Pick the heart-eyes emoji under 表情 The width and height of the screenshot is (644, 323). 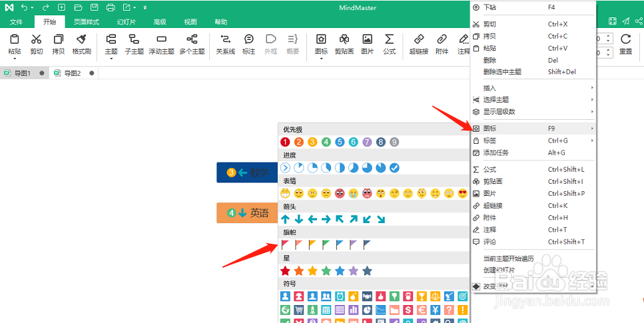tap(464, 193)
